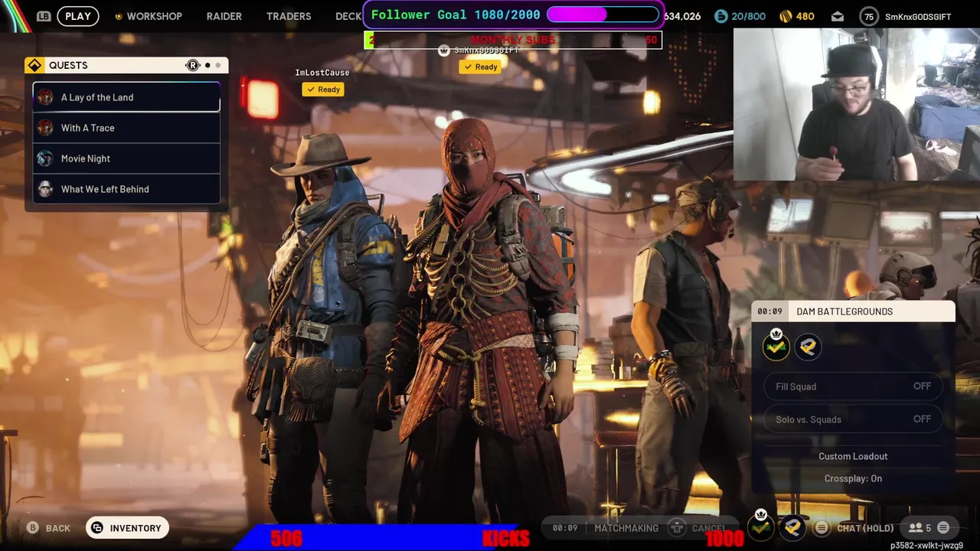Click the second page dot in Quests header

point(218,65)
